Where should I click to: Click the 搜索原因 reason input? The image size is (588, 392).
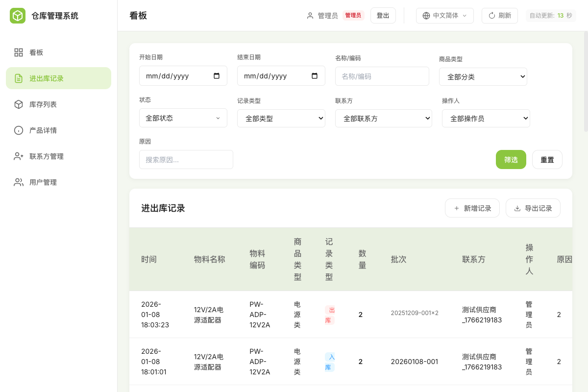coord(186,160)
